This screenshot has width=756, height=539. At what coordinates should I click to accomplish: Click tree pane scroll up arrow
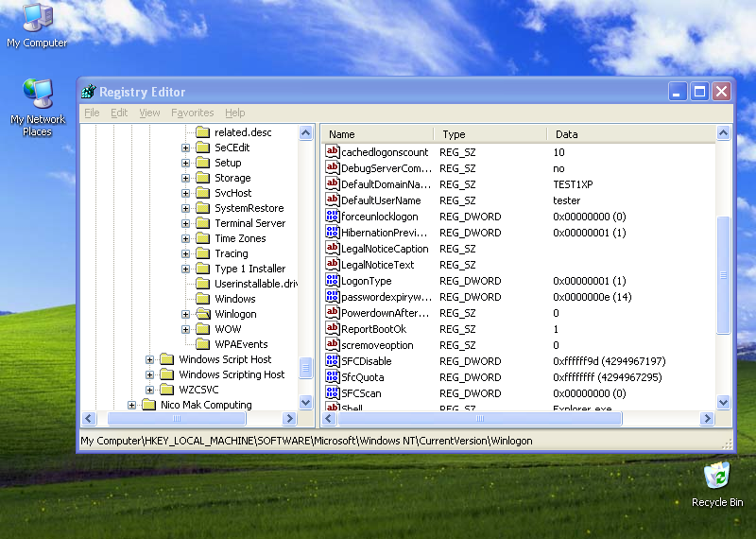point(305,132)
